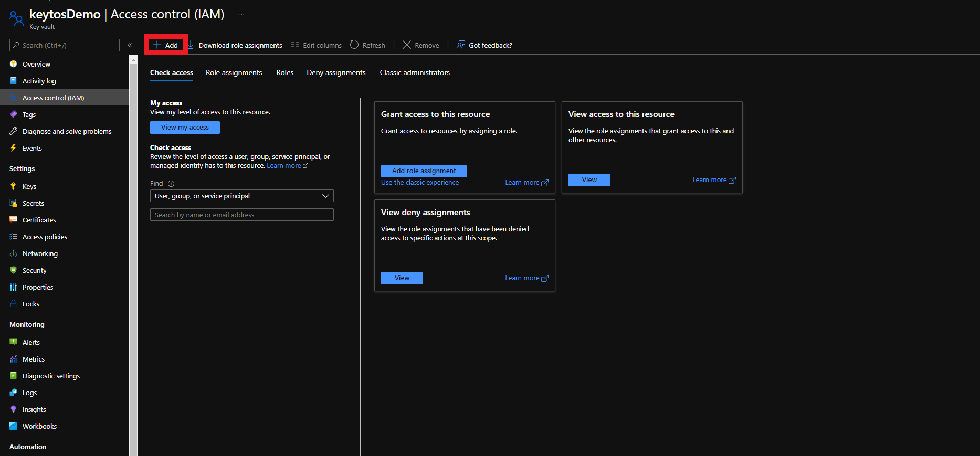Switch to the Role assignments tab
This screenshot has width=980, height=456.
234,72
